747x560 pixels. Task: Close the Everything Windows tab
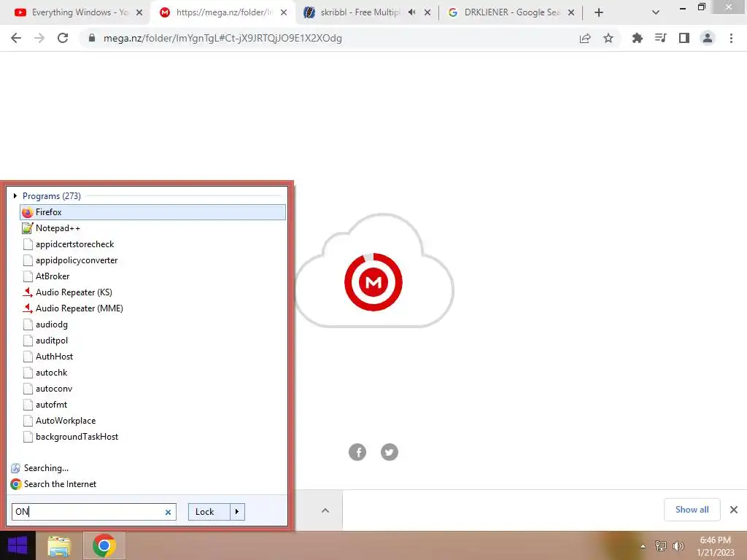pyautogui.click(x=139, y=12)
